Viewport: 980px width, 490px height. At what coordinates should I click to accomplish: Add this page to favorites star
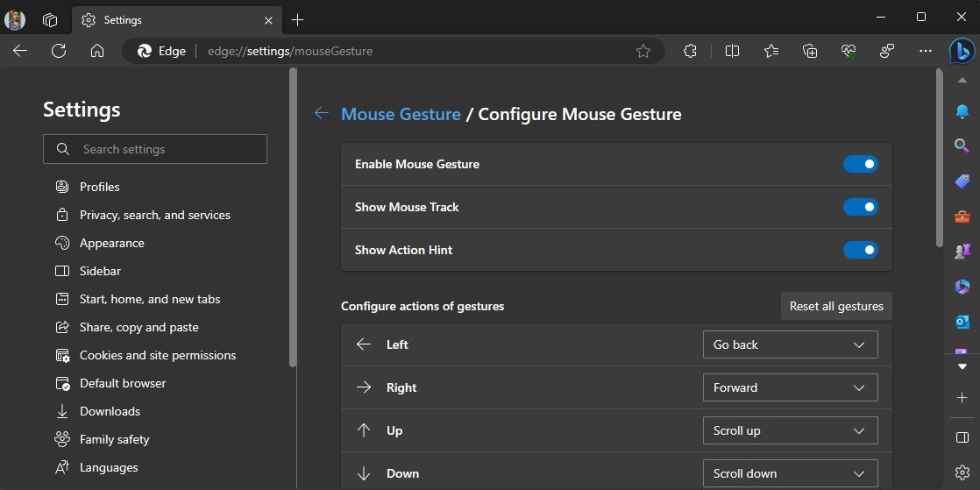tap(643, 51)
